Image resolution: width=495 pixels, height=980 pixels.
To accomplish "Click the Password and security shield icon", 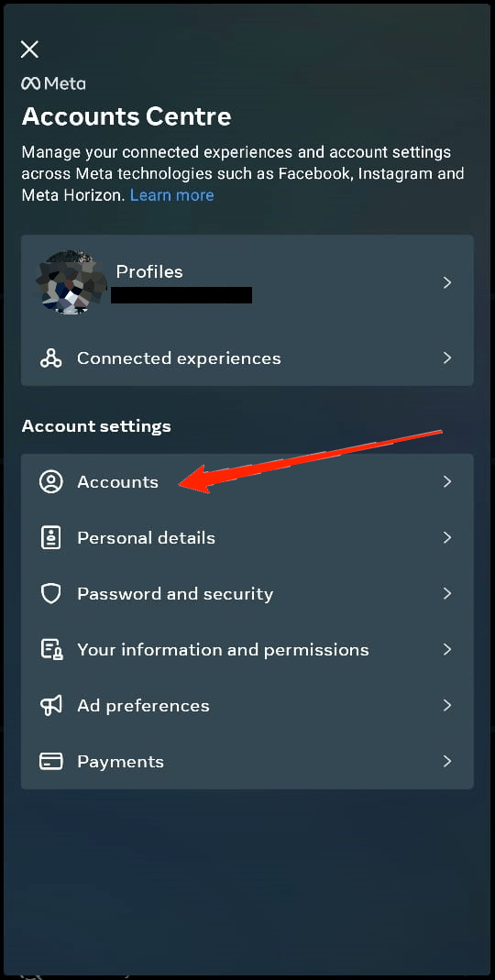I will pos(50,594).
